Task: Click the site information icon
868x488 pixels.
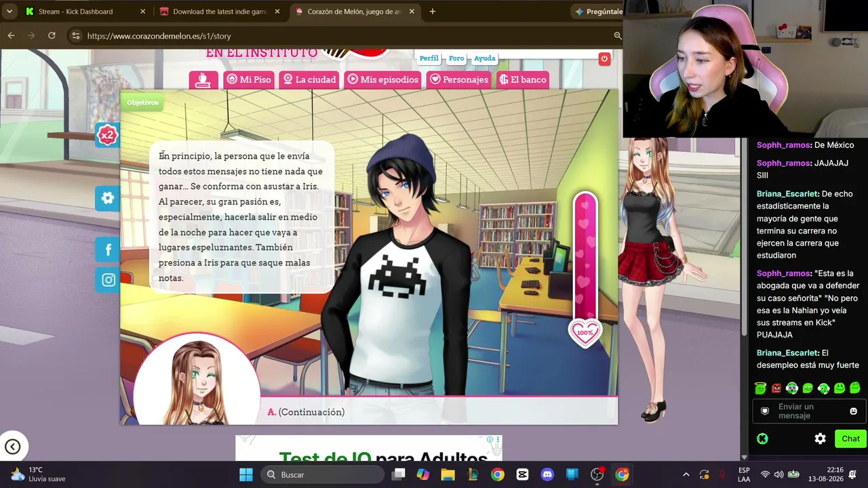Action: click(76, 36)
